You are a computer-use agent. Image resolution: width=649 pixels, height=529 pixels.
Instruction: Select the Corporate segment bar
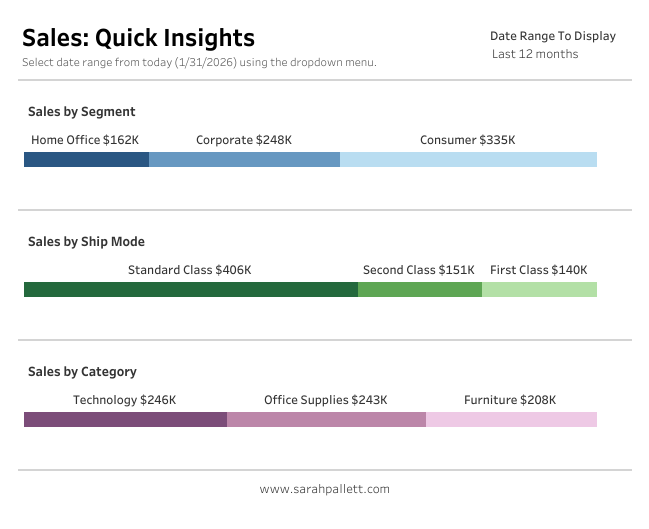point(244,160)
